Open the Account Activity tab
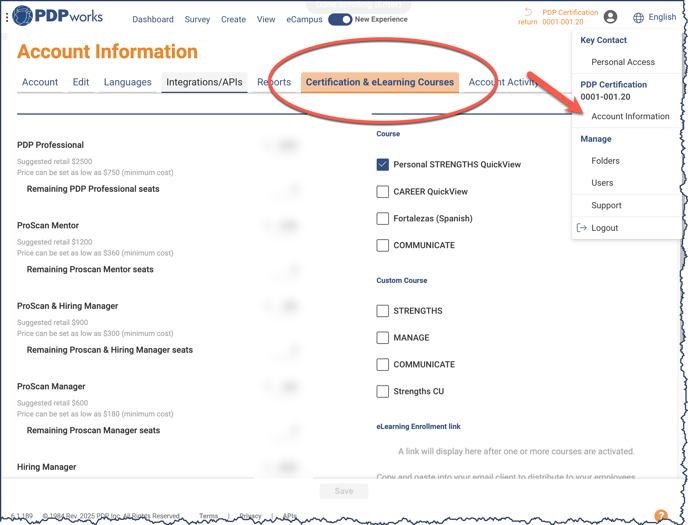The image size is (688, 525). pyautogui.click(x=504, y=82)
